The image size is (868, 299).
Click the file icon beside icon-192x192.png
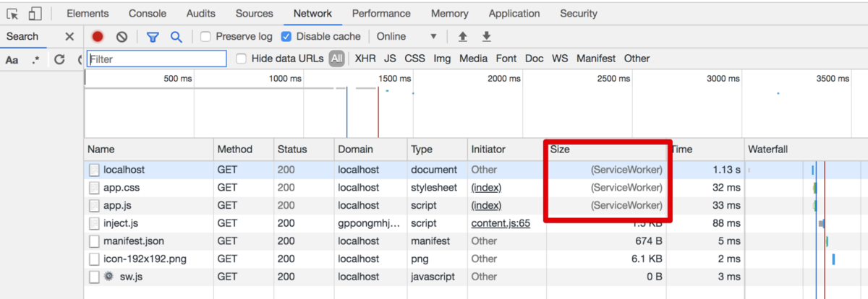94,259
